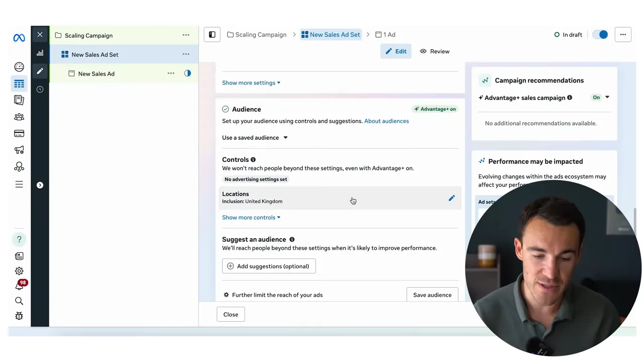Click the About audiences link

click(x=386, y=121)
